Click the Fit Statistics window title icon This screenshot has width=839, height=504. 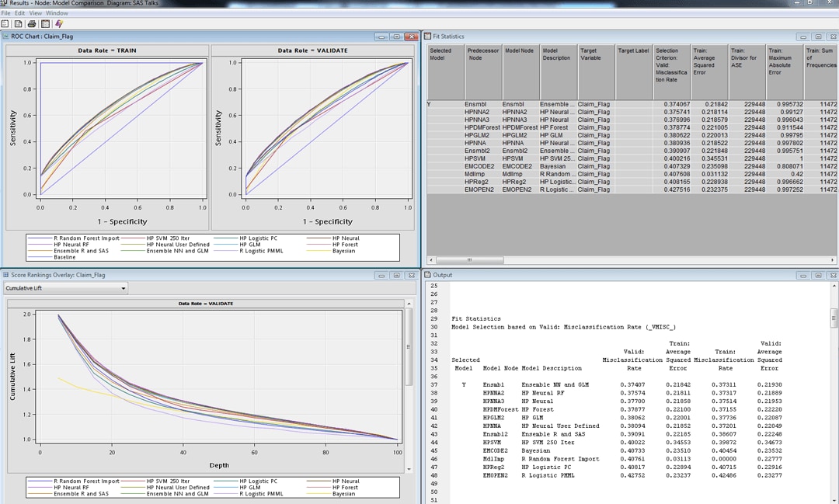click(427, 36)
